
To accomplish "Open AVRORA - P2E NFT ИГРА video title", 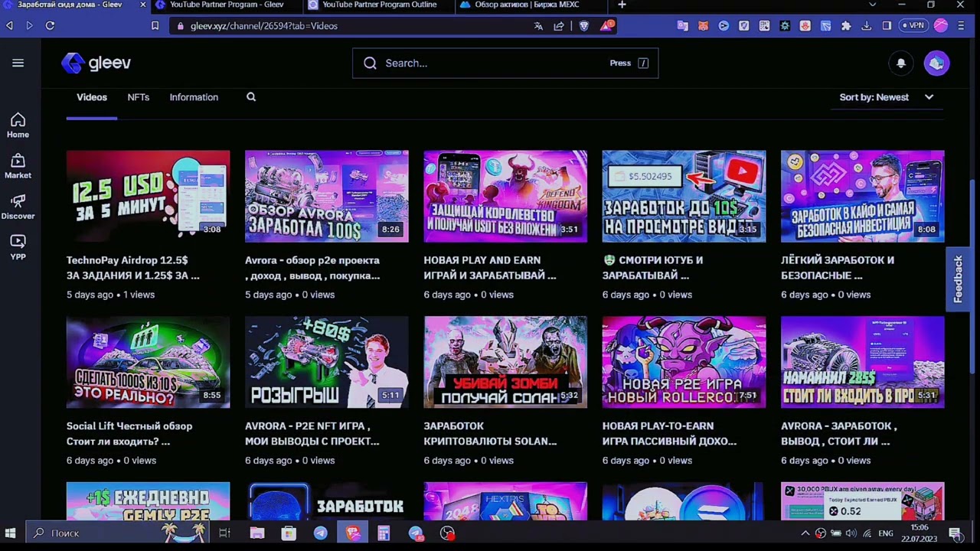I will point(312,434).
